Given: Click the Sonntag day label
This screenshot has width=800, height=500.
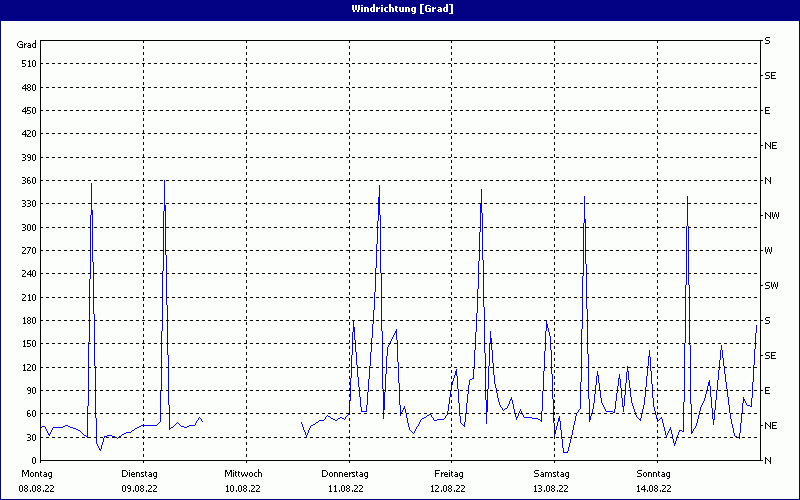Looking at the screenshot, I should click(654, 473).
